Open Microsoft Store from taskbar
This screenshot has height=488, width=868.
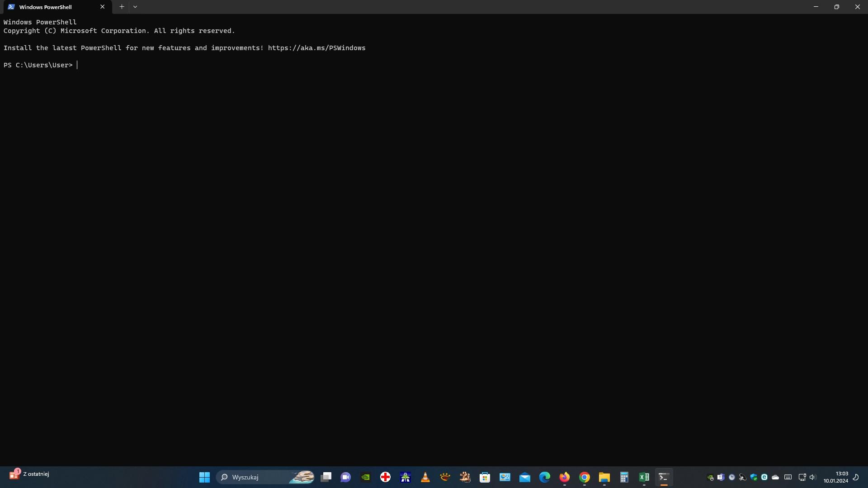point(485,477)
